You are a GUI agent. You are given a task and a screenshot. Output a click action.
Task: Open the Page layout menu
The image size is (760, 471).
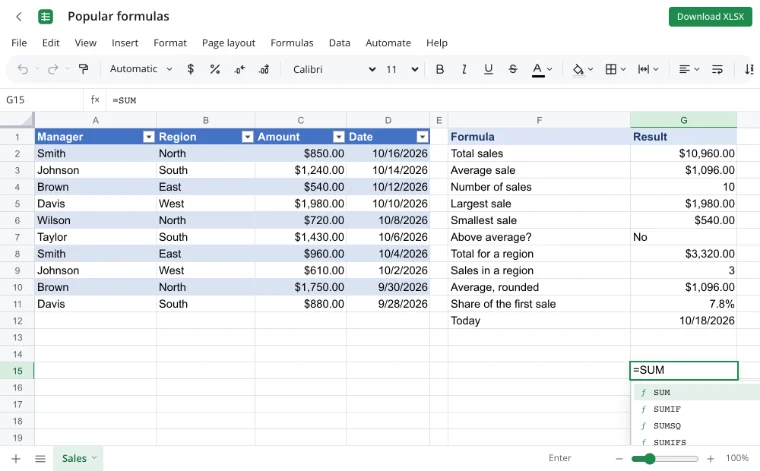[x=228, y=43]
